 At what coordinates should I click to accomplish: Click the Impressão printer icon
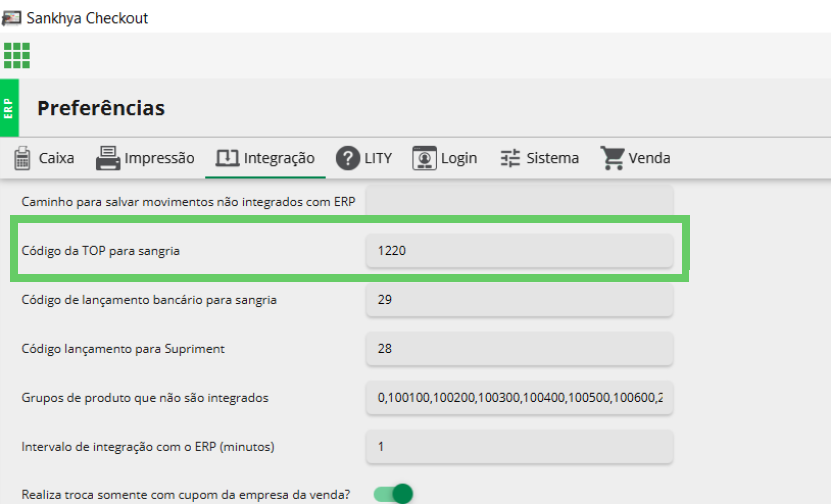(108, 158)
